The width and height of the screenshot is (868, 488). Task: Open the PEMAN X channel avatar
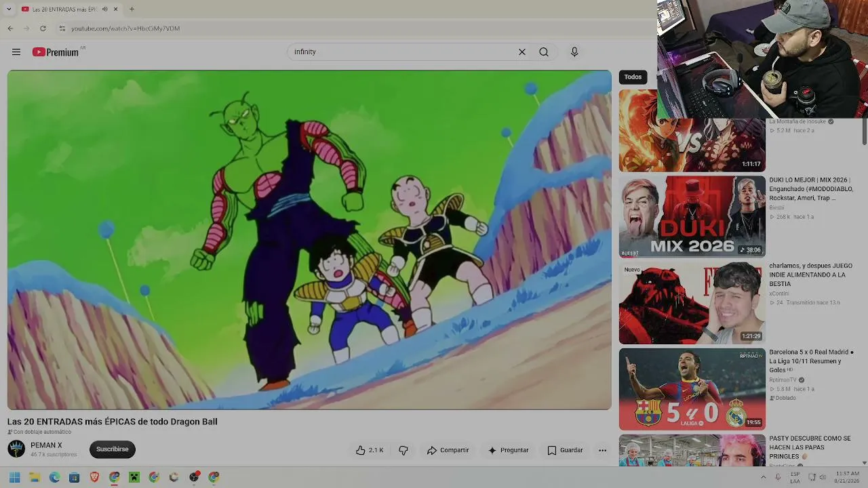[x=16, y=449]
